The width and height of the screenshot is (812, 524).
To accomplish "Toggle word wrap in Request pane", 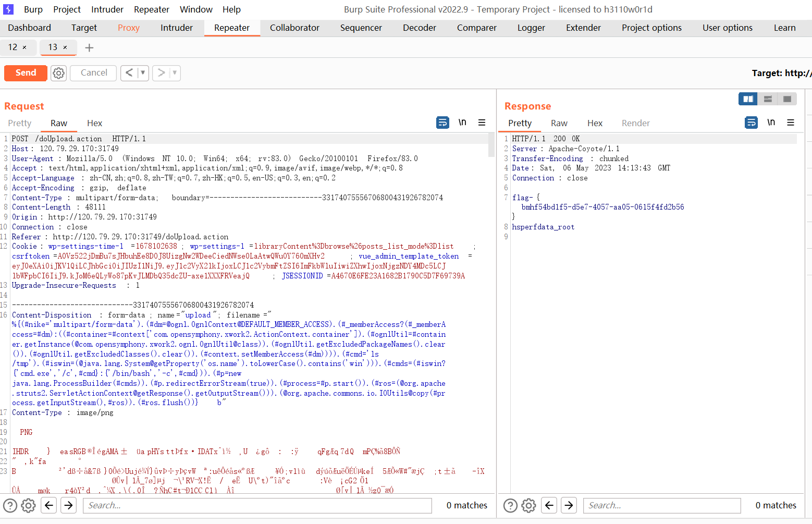I will pyautogui.click(x=442, y=123).
